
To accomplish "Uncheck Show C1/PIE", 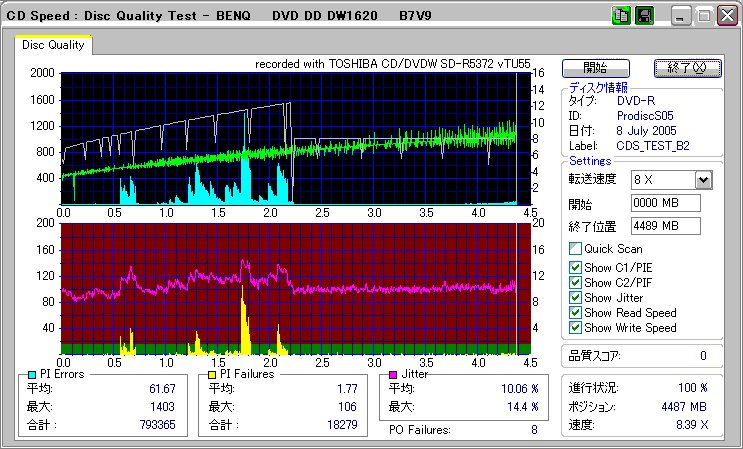I will click(575, 266).
